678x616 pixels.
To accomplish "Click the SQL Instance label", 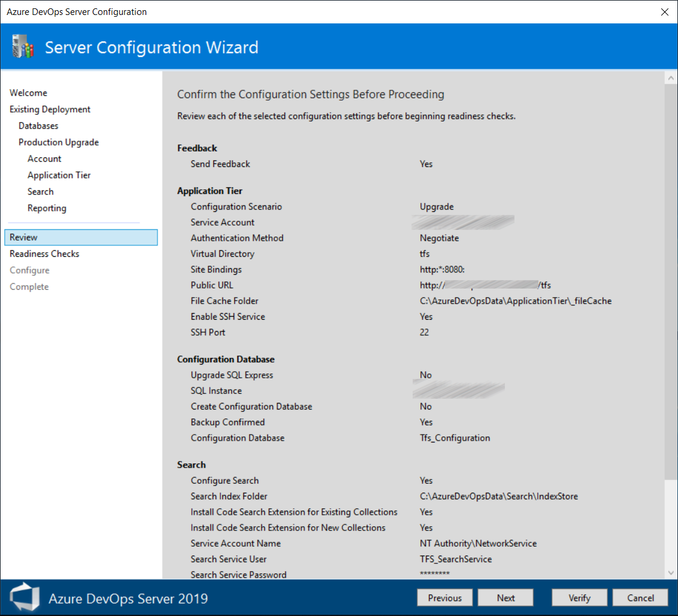I will point(216,391).
